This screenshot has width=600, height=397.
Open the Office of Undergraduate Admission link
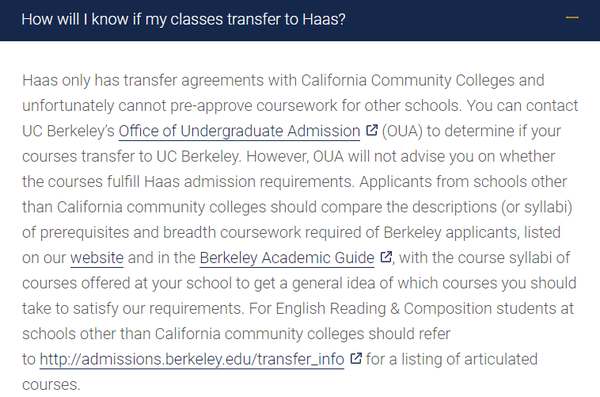point(239,131)
